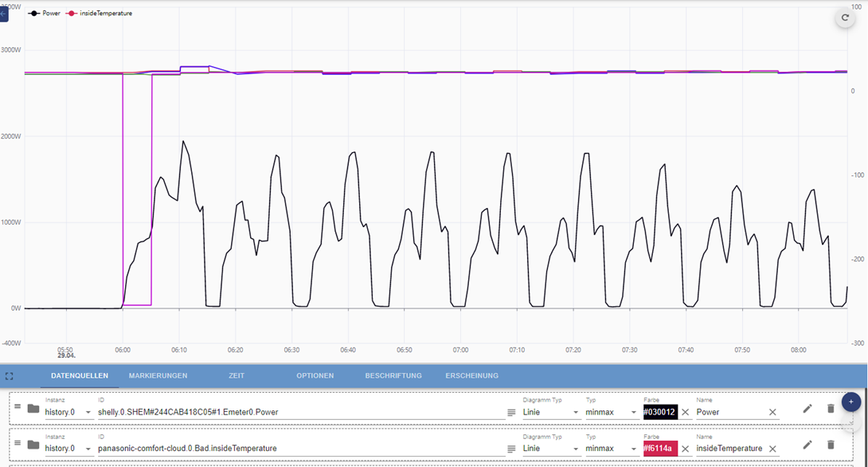Edit the insideTemperature data source
Viewport: 868px width, 467px height.
point(807,445)
